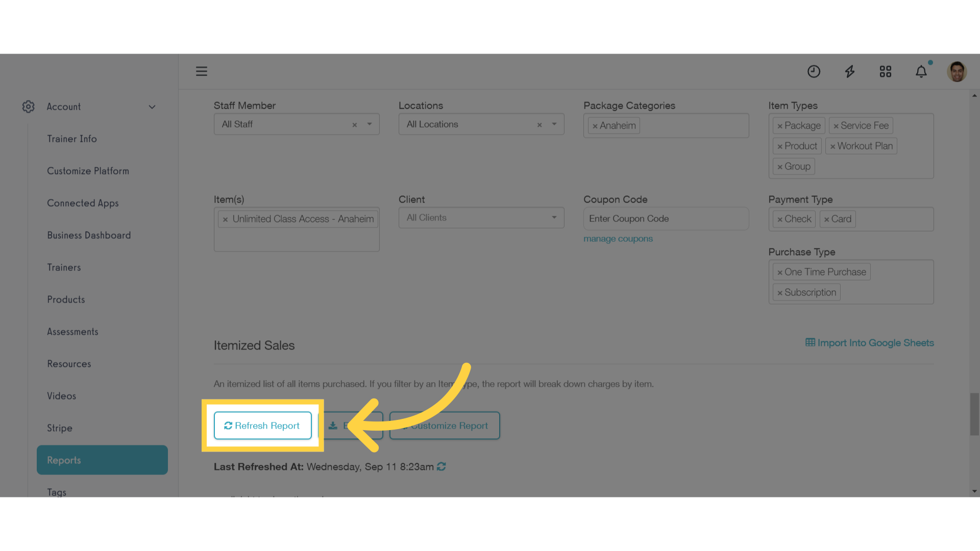The image size is (980, 551).
Task: Remove Package item type filter
Action: (x=781, y=125)
